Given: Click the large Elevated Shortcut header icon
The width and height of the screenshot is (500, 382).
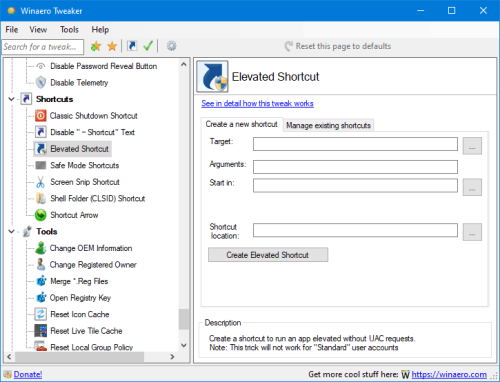Looking at the screenshot, I should [x=212, y=76].
